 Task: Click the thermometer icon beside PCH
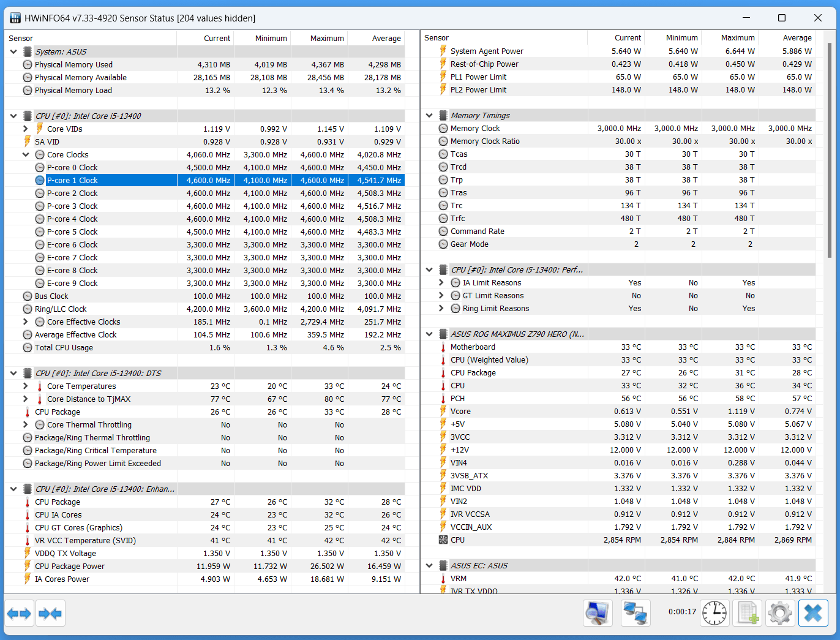443,399
